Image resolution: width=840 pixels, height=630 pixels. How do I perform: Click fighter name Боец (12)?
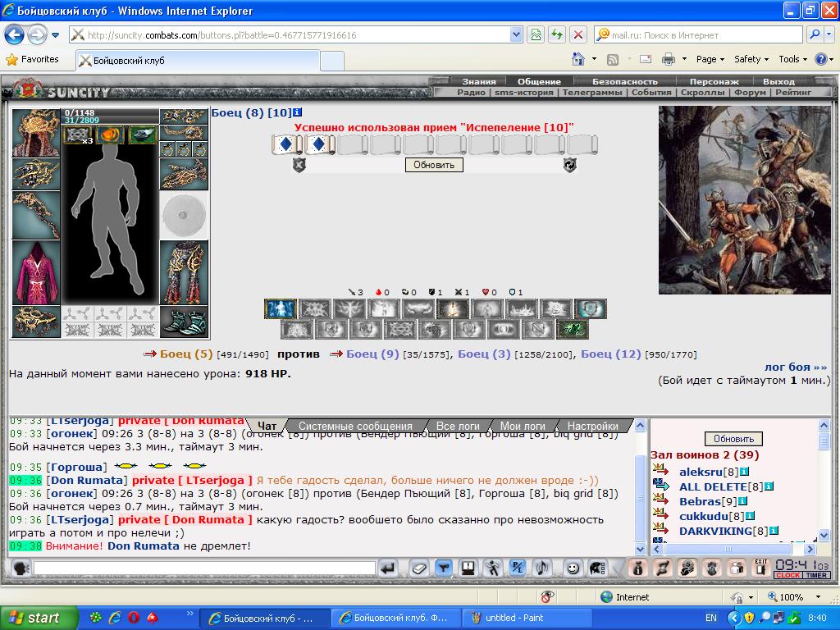[610, 354]
